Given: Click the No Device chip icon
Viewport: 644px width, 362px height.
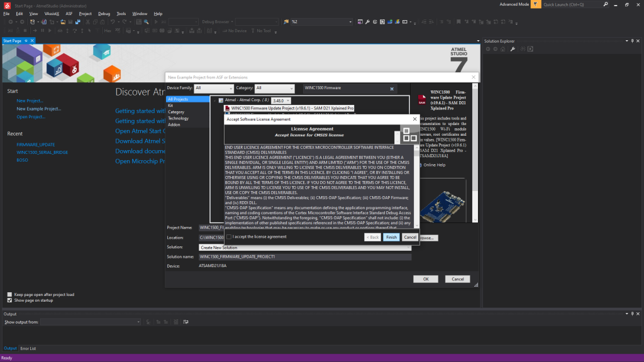Looking at the screenshot, I should [225, 31].
